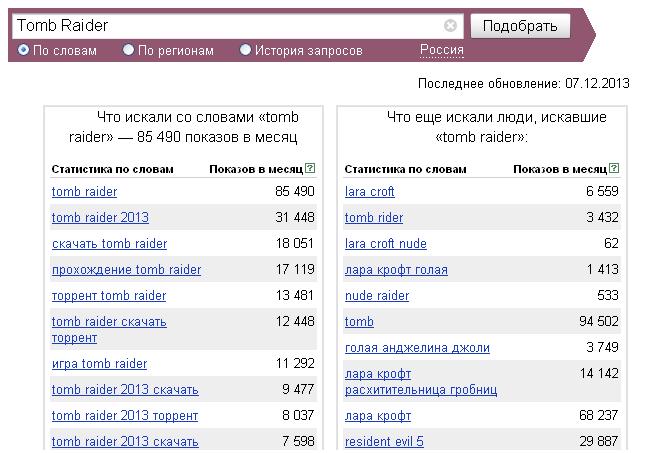Open the lara croft nude link

[385, 244]
